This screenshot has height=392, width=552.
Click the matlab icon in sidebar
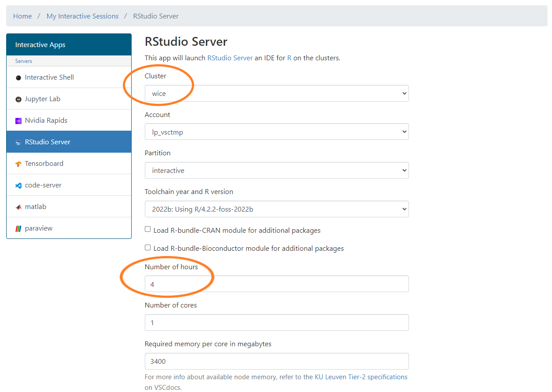point(18,207)
